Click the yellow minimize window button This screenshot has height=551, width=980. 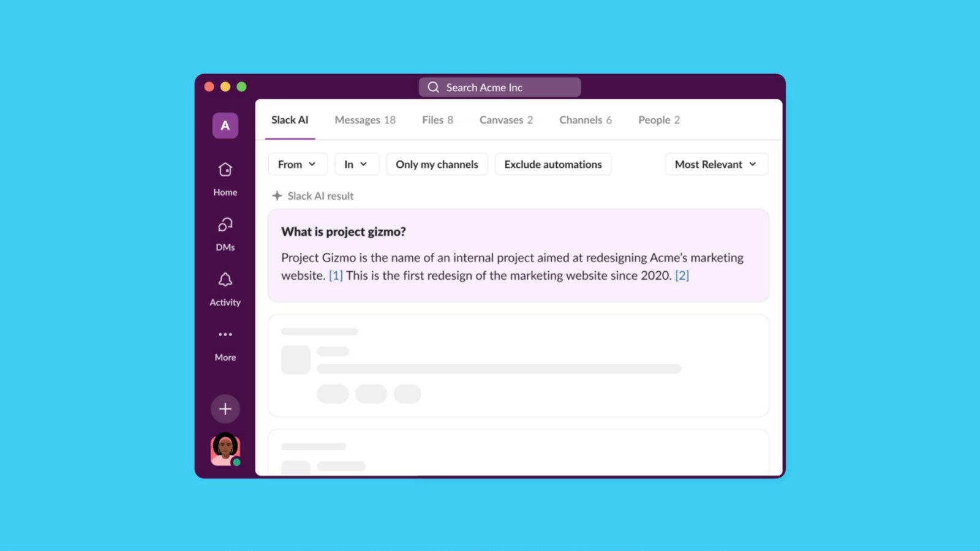225,87
